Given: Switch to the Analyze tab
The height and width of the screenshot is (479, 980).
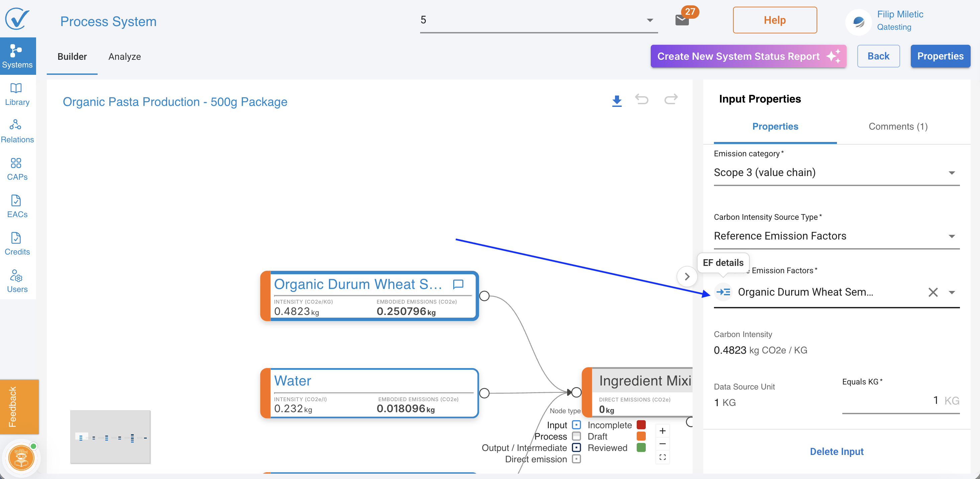Looking at the screenshot, I should pyautogui.click(x=124, y=57).
